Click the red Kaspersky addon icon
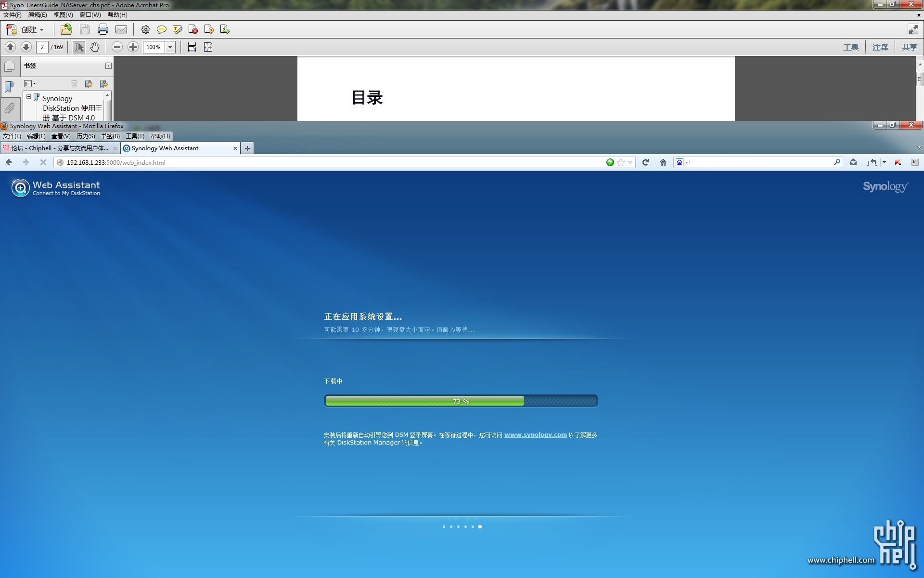 coord(898,162)
